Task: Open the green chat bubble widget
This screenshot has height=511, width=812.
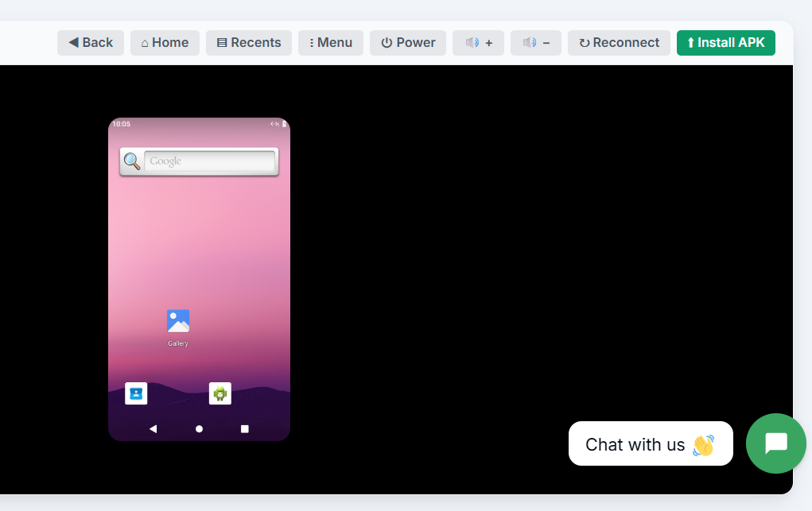Action: coord(775,443)
